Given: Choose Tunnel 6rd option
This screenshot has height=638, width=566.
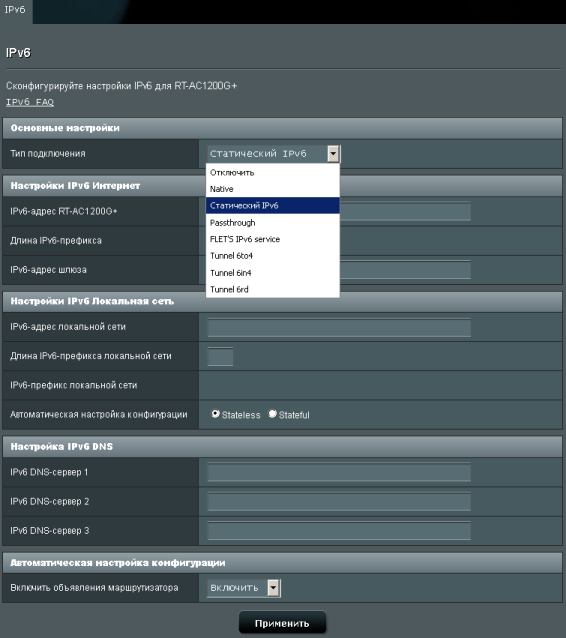Looking at the screenshot, I should 273,289.
